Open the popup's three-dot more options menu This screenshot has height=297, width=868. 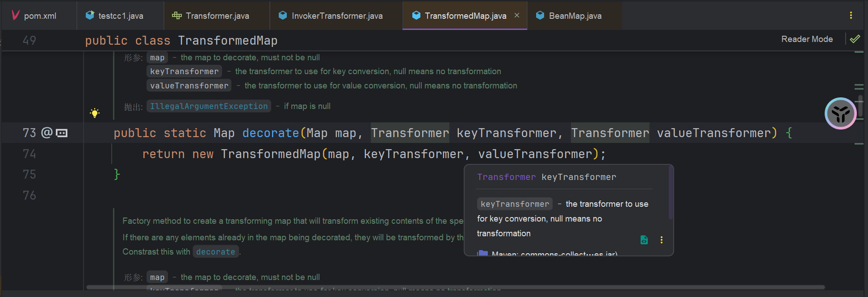661,240
